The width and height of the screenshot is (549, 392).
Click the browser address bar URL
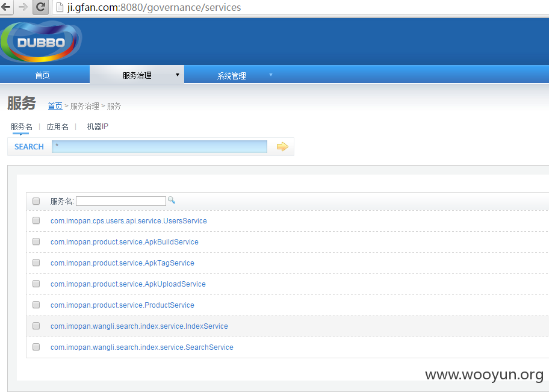(x=154, y=7)
